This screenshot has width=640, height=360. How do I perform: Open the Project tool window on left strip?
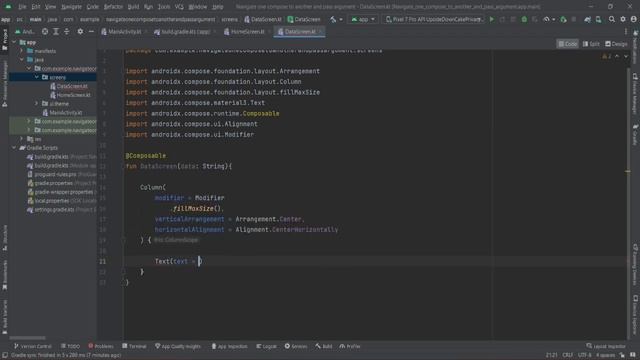[x=4, y=40]
